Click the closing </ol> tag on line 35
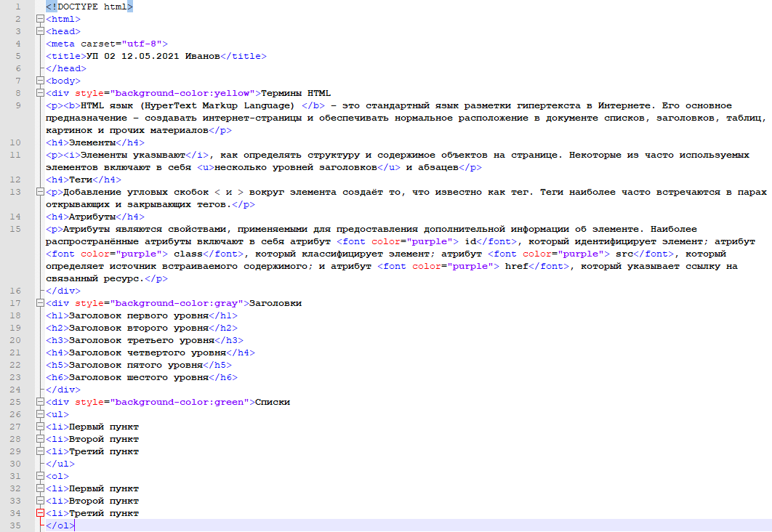Image resolution: width=772 pixels, height=532 pixels. 60,525
